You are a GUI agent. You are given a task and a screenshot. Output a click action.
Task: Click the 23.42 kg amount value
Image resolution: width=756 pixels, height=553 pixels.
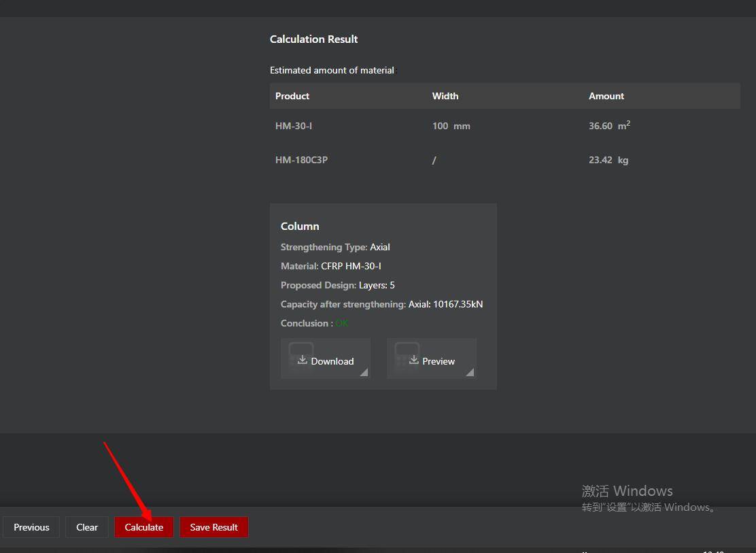coord(608,160)
